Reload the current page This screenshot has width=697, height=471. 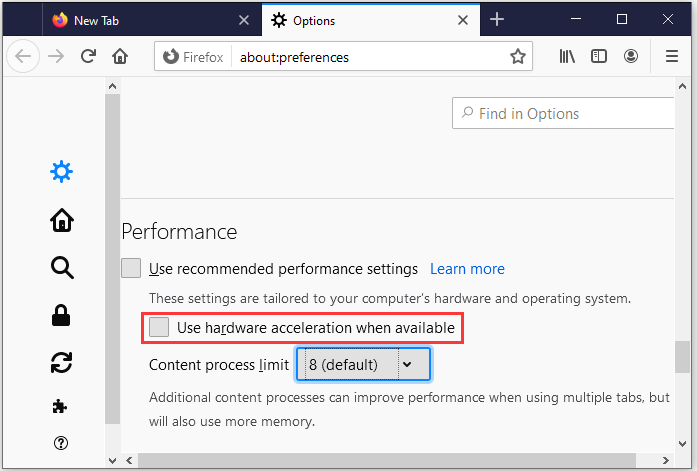tap(88, 56)
